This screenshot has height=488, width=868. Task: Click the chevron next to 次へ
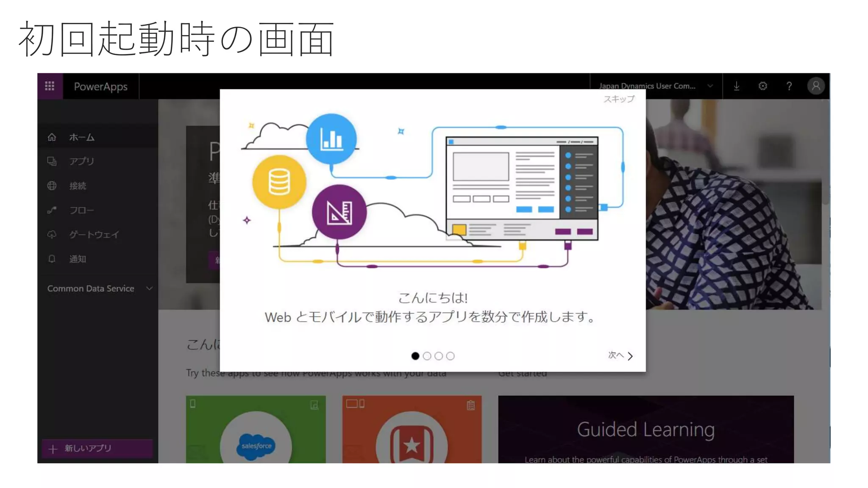point(630,356)
